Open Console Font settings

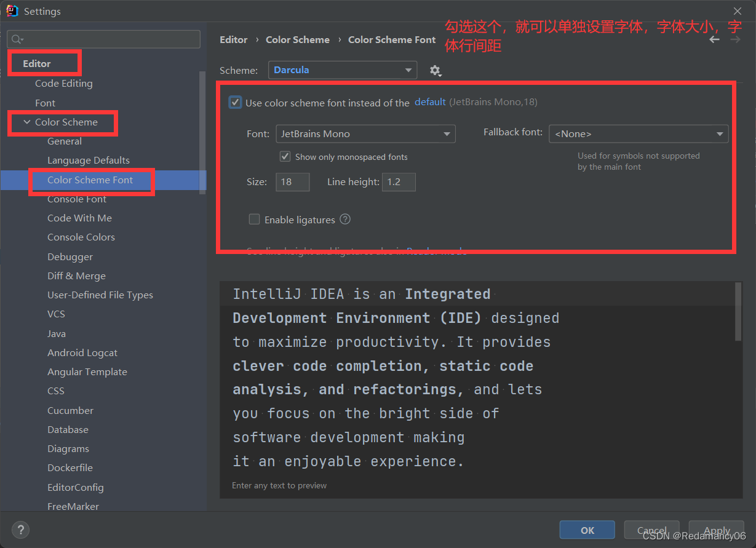77,199
